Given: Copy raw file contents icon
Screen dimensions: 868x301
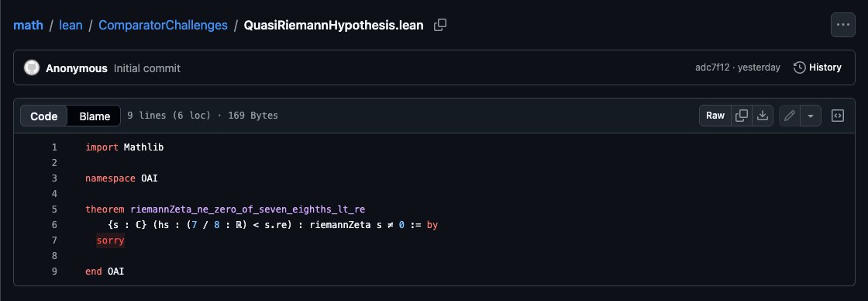Looking at the screenshot, I should coord(741,116).
